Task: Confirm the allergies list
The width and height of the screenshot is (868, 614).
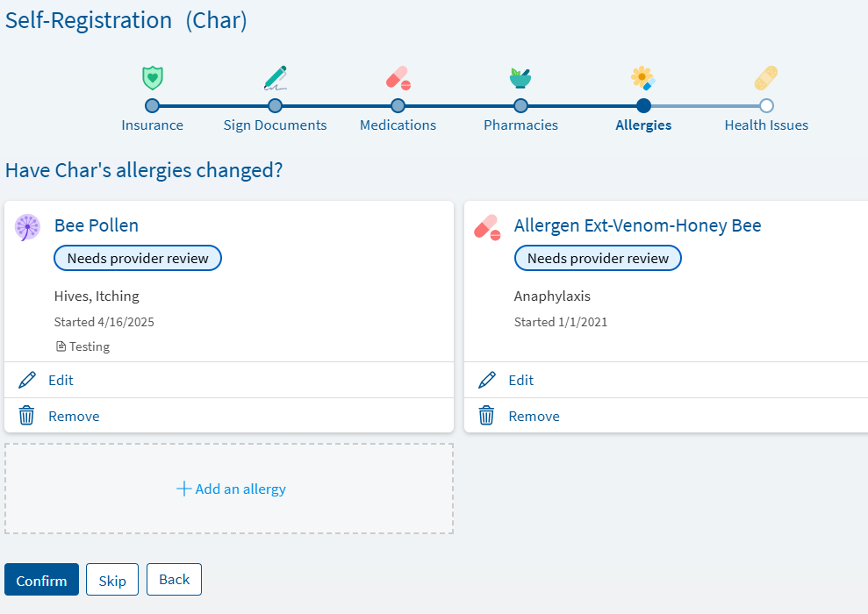Action: 41,580
